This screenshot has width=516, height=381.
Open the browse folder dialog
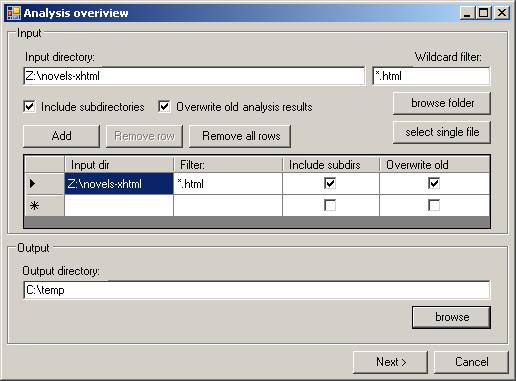(x=442, y=103)
